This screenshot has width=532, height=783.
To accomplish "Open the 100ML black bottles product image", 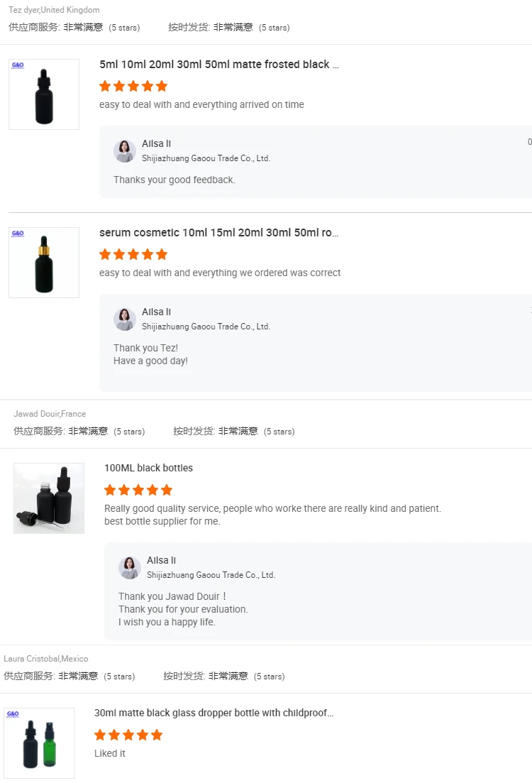I will pos(49,498).
